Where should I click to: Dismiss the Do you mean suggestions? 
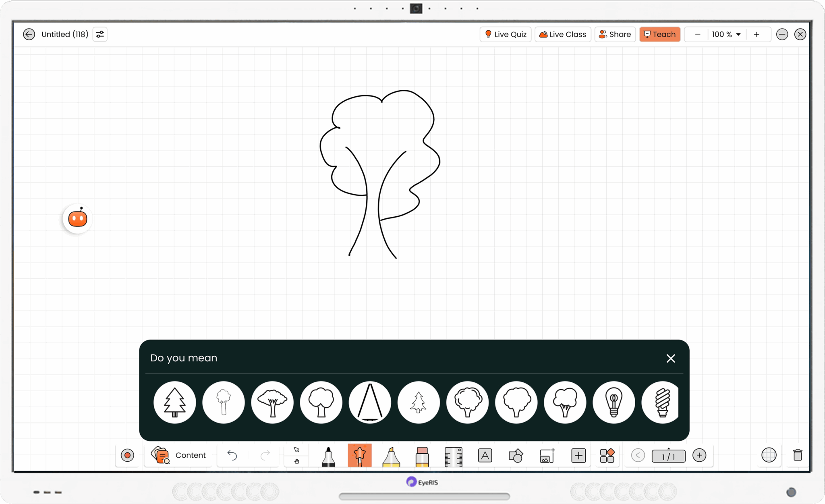click(x=670, y=358)
